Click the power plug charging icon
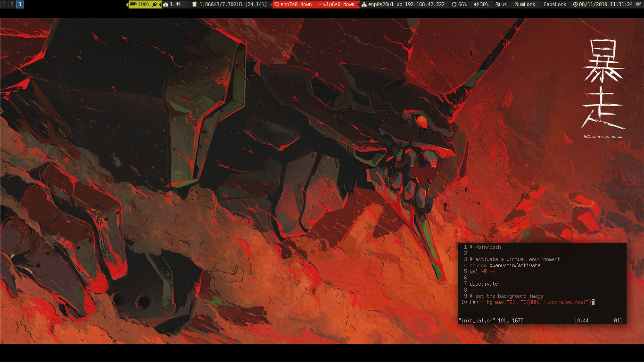This screenshot has height=362, width=644. tap(155, 4)
